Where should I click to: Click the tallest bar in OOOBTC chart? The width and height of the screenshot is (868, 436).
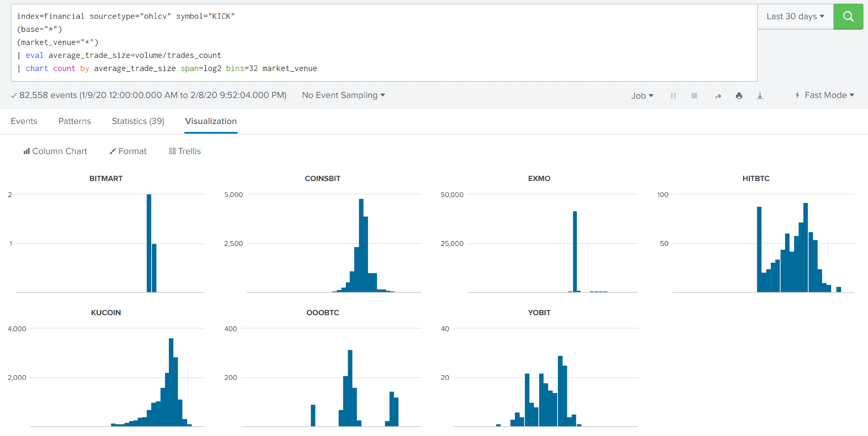click(x=350, y=388)
